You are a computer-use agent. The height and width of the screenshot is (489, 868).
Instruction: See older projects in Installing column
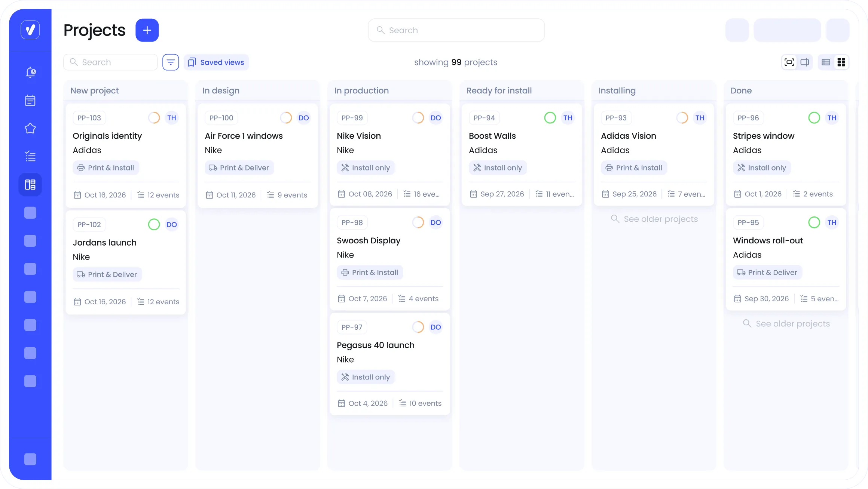pos(654,219)
